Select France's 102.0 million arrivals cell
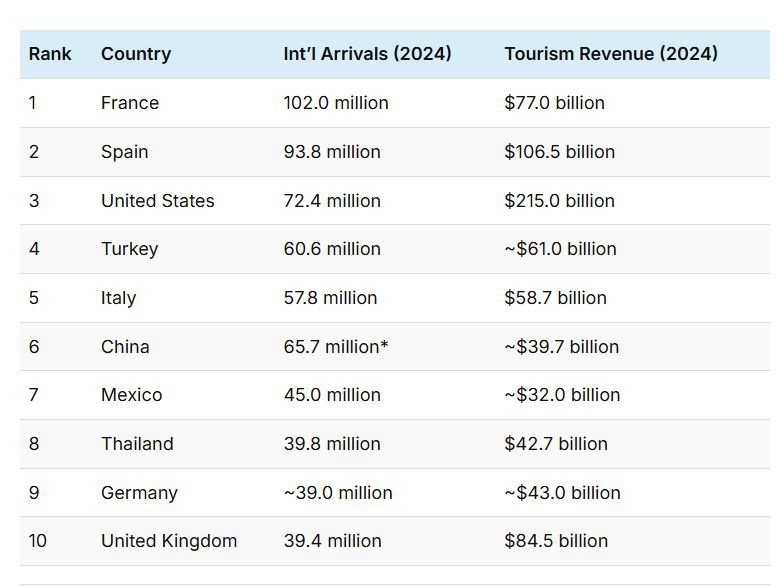 [336, 103]
